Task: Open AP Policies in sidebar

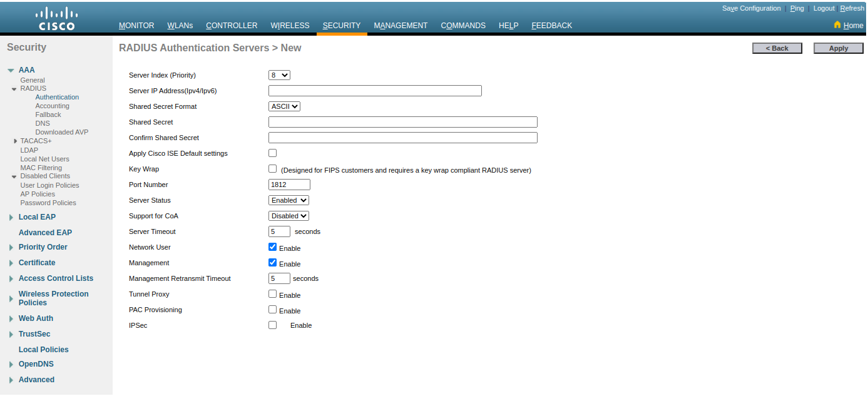Action: (x=38, y=194)
